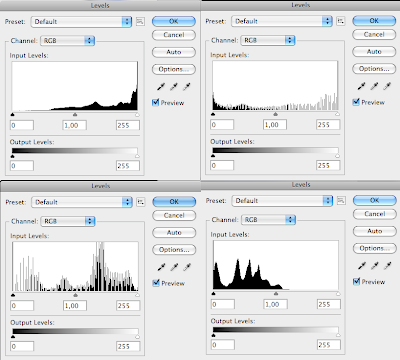Pick white point eyedropper in top-left Levels dialog
Screen dimensions: 400x360
[x=187, y=87]
